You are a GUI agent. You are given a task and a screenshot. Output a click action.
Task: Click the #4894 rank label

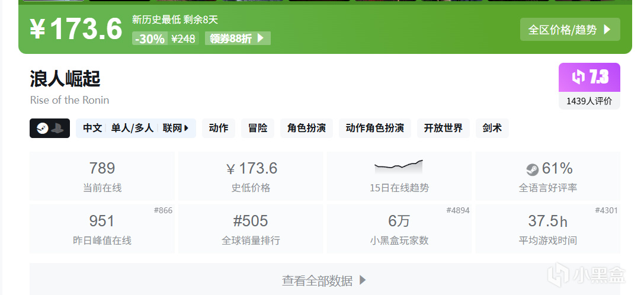pos(458,210)
